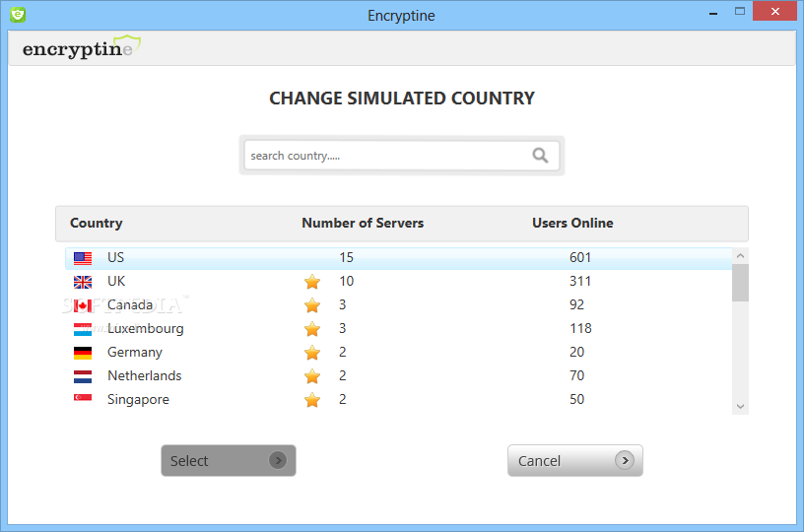Dismiss dialog with the Cancel button
The image size is (804, 532).
574,460
